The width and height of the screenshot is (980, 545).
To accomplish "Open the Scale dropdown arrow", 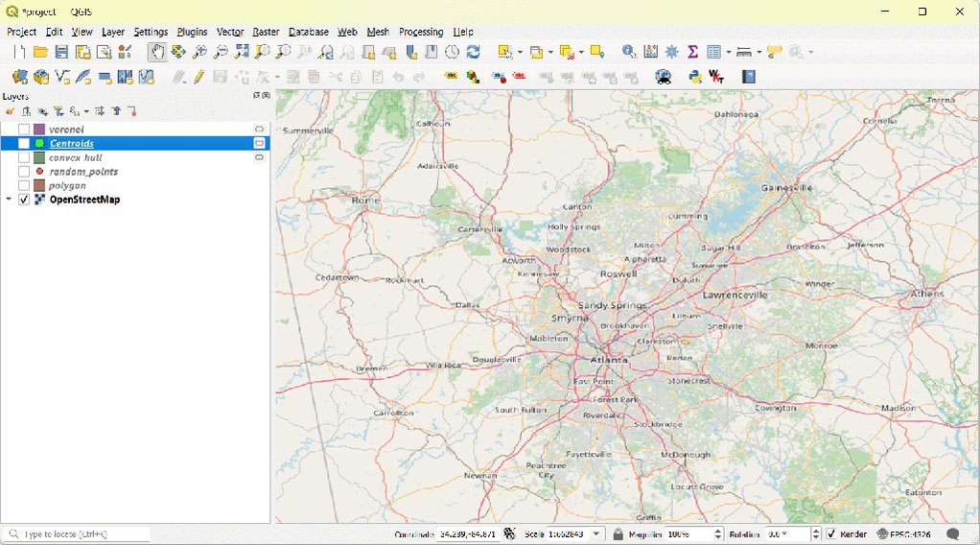I will pyautogui.click(x=596, y=533).
